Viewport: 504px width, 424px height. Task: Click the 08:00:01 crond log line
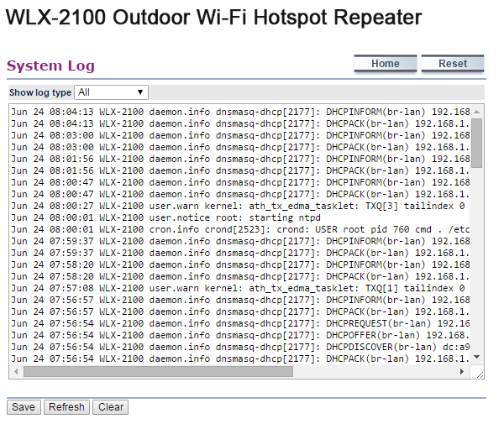pyautogui.click(x=240, y=229)
